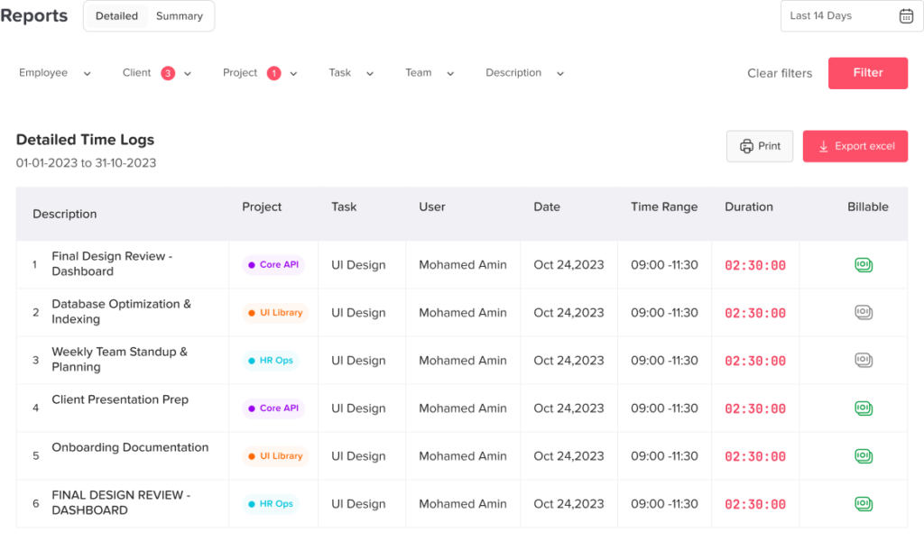
Task: Click Mohamed Amin in Database Optimization row
Action: pos(463,313)
